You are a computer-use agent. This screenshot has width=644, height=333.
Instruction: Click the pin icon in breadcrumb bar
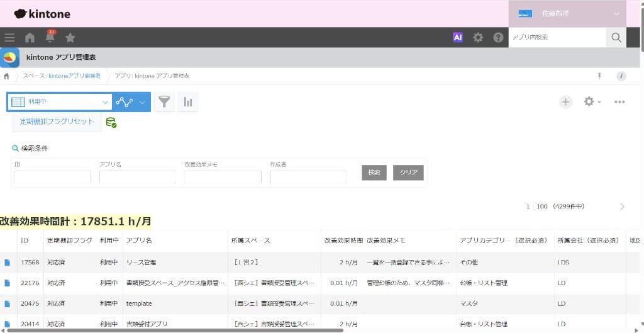coord(599,76)
